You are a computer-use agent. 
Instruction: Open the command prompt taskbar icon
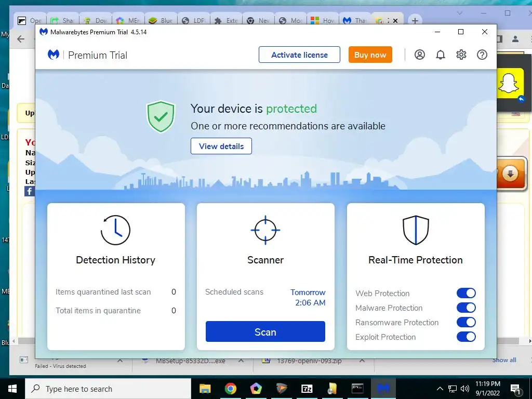click(357, 389)
